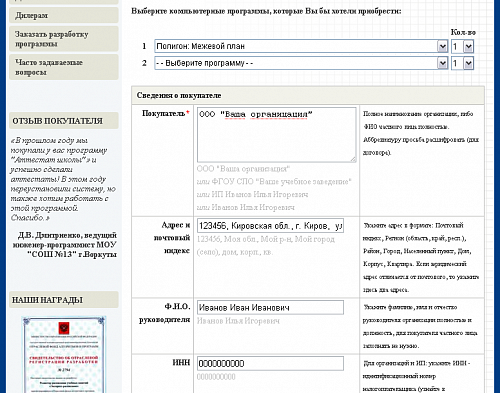The height and width of the screenshot is (393, 500).
Task: Click the Покупатель text area
Action: tap(277, 135)
